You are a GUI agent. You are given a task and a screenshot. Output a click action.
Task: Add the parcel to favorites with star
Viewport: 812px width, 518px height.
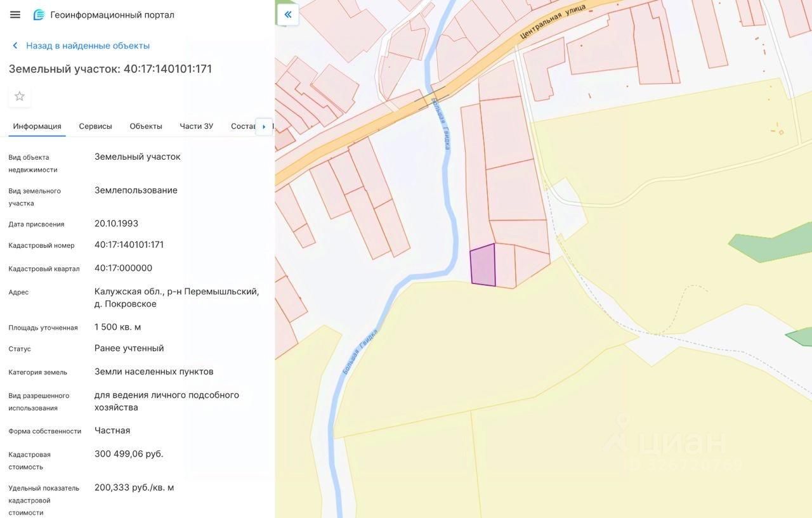pyautogui.click(x=20, y=96)
